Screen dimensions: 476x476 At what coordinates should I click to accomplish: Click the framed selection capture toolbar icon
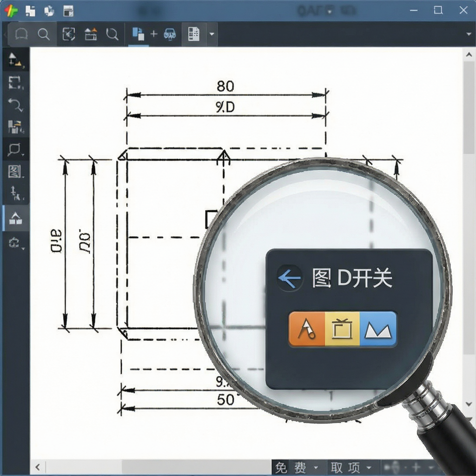point(69,34)
